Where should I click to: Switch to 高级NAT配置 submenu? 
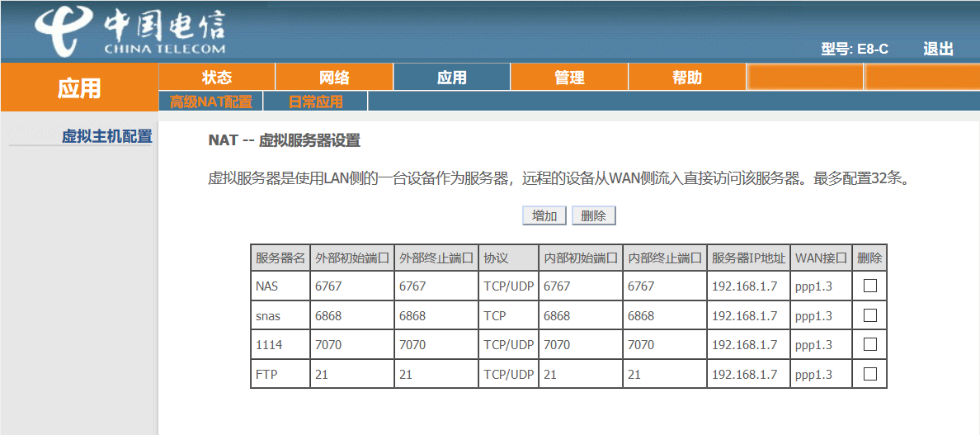210,102
